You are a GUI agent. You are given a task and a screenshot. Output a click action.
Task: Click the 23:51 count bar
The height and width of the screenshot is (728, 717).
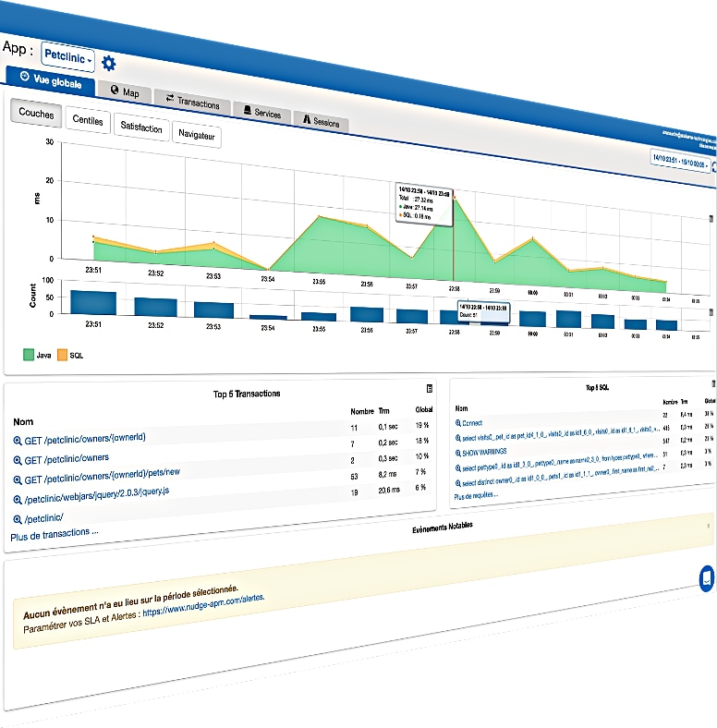point(93,303)
